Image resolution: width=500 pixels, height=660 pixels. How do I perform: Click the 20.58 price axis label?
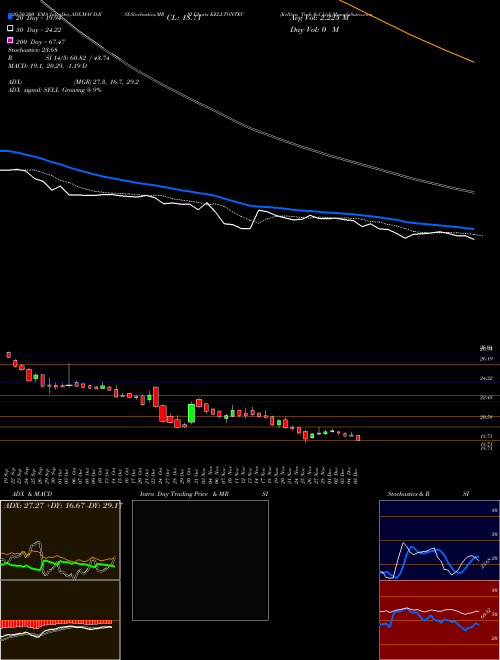[486, 417]
